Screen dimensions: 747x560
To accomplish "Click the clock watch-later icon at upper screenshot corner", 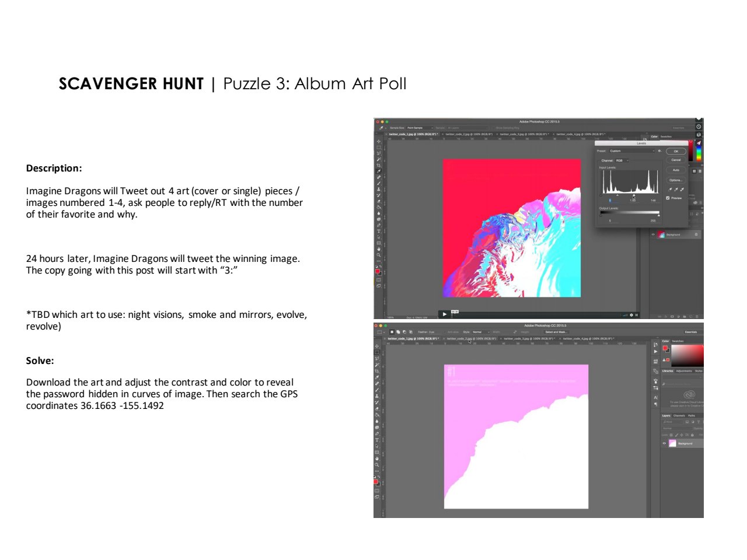I will 699,127.
